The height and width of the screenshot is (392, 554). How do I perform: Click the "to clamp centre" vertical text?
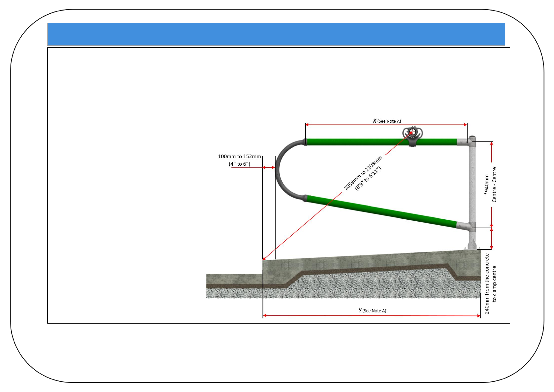[494, 284]
